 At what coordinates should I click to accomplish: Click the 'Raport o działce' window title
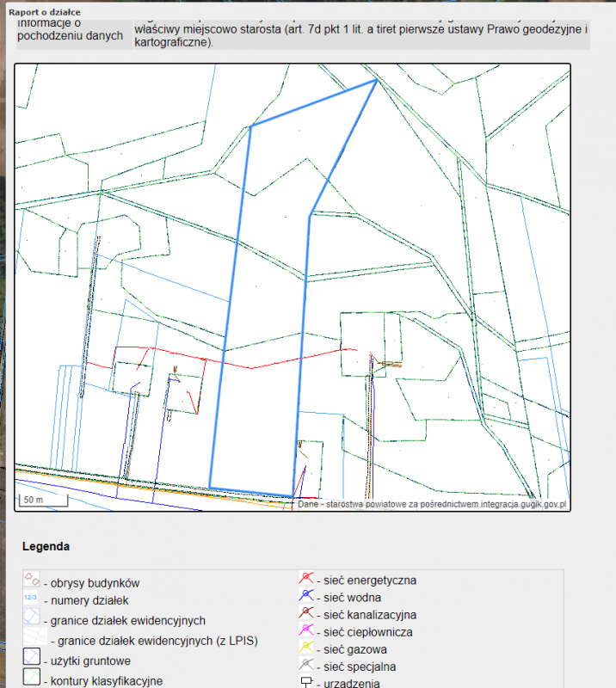[x=45, y=12]
